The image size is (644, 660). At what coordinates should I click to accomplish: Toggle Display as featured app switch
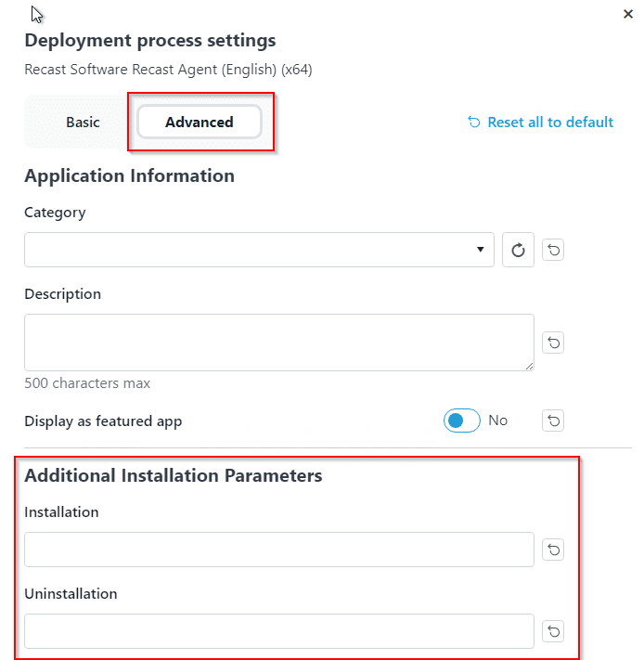click(x=461, y=421)
